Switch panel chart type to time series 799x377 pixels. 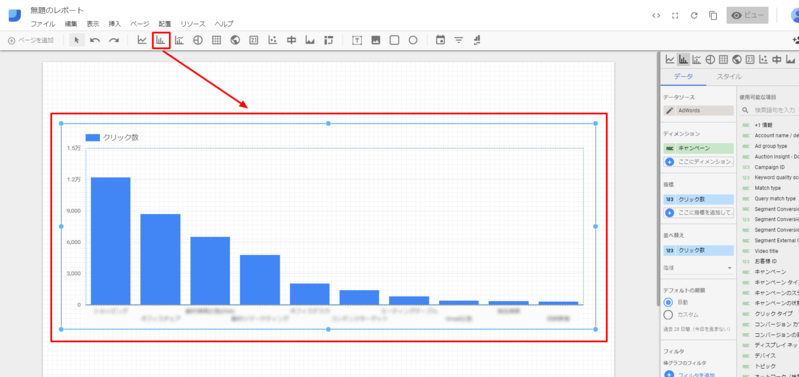tap(670, 60)
